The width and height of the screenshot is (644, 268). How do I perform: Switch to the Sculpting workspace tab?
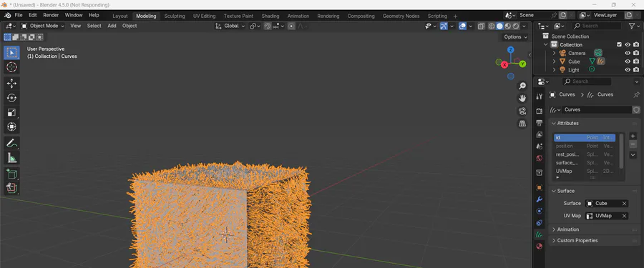point(175,16)
